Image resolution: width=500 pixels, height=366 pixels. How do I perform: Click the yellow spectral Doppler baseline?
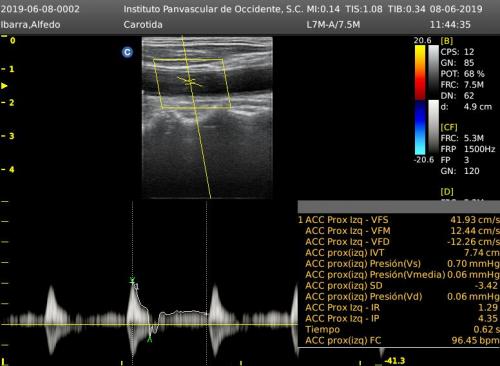(x=149, y=324)
